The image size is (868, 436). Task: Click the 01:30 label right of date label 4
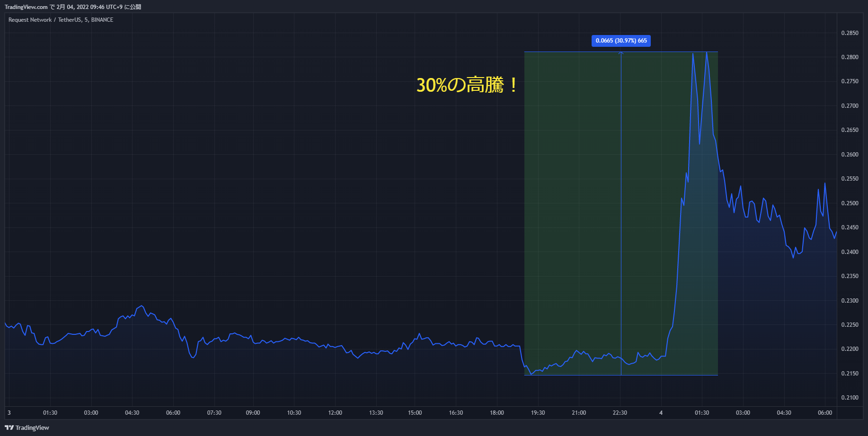[x=702, y=413]
